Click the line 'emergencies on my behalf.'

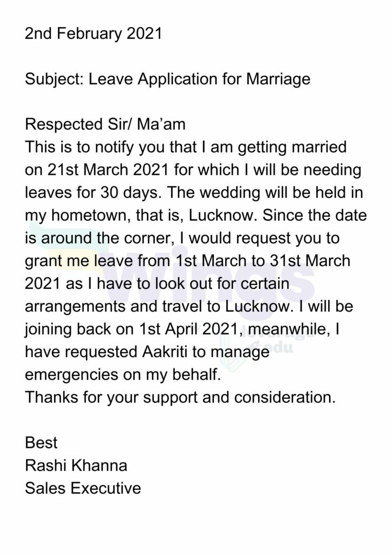tap(123, 375)
